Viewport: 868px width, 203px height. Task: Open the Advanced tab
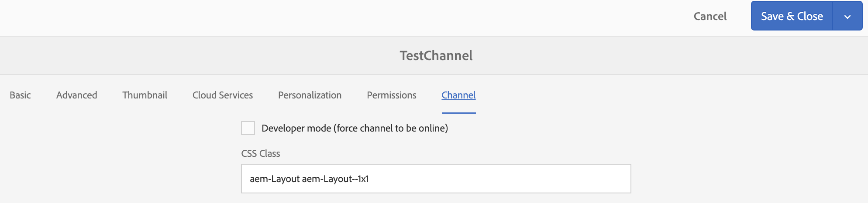point(76,95)
